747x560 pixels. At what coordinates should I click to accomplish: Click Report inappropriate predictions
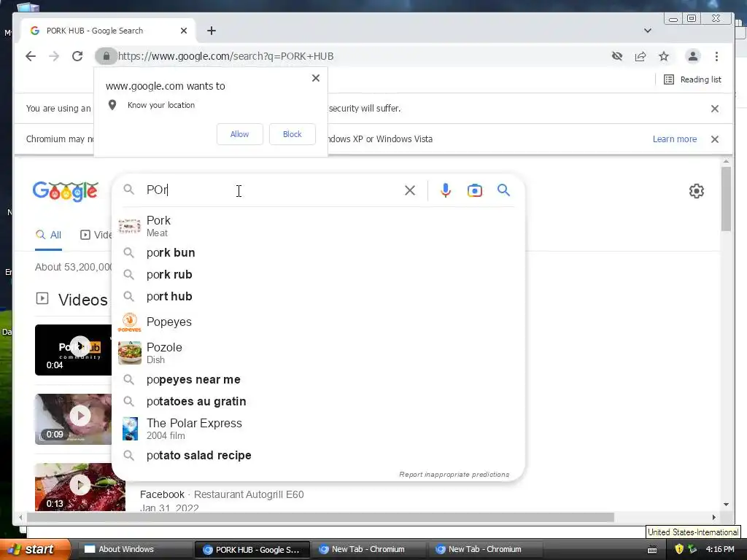point(454,474)
